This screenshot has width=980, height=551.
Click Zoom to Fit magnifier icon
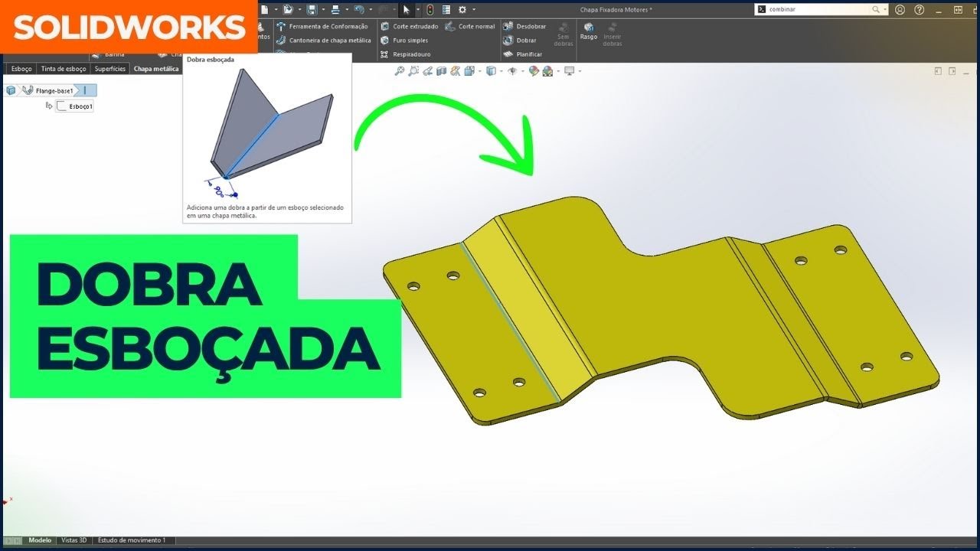point(400,71)
